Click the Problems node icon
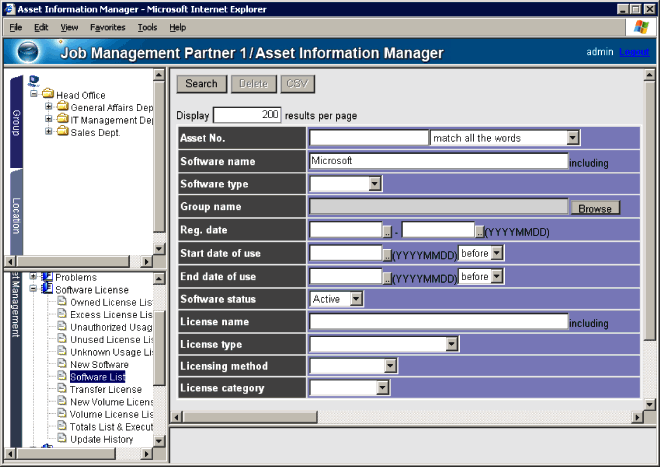This screenshot has height=467, width=660. click(47, 277)
